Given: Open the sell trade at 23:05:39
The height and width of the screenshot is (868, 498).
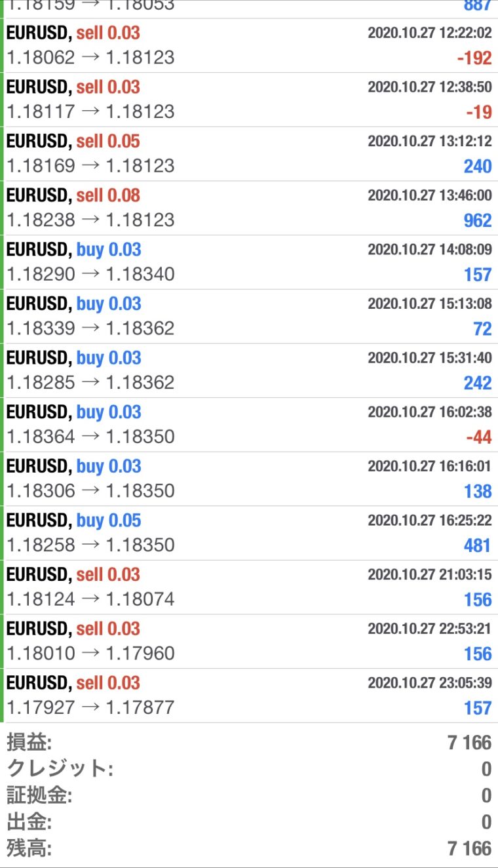Looking at the screenshot, I should point(249,696).
